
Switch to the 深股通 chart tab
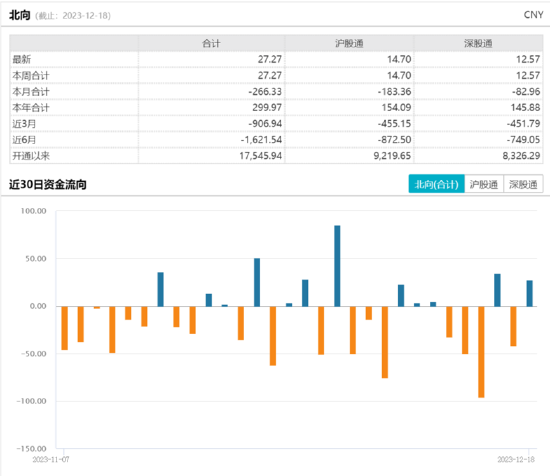523,184
